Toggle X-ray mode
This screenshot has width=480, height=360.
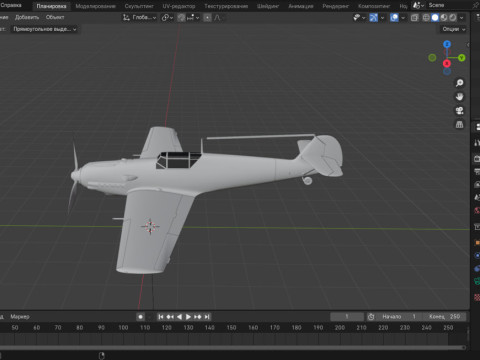(414, 17)
